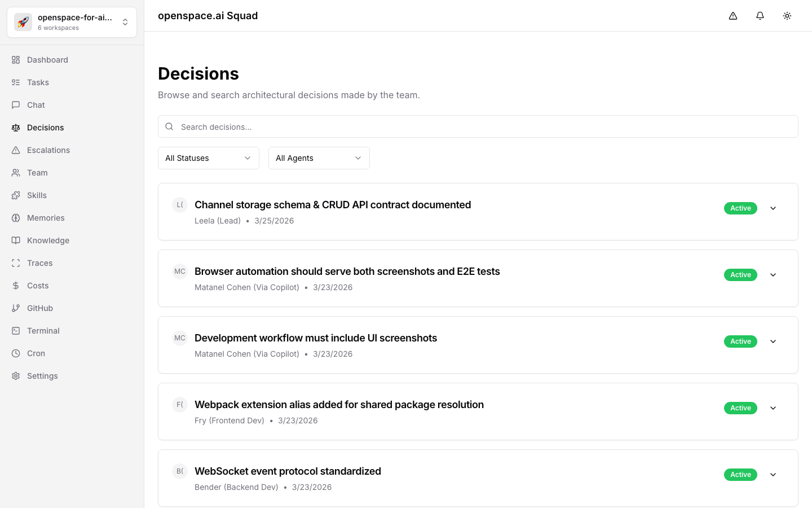Expand the WebSocket event protocol decision
Screen dimensions: 812x508
click(x=773, y=475)
